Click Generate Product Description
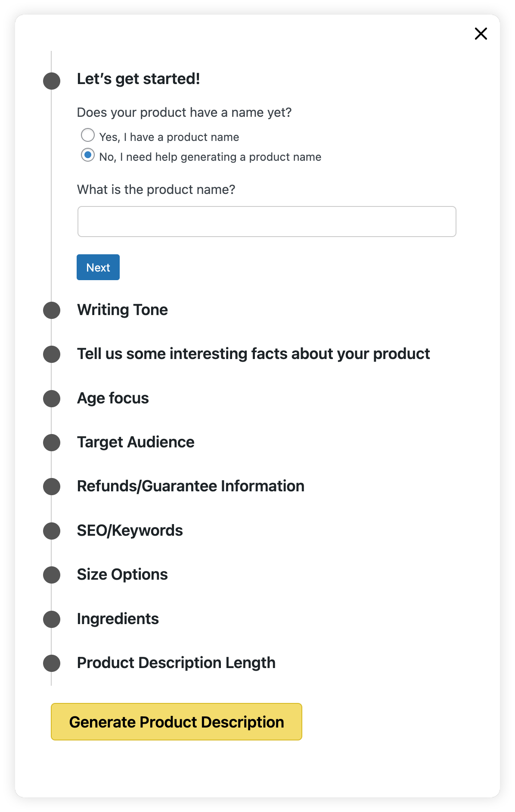Viewport: 515px width, 812px height. (x=177, y=722)
